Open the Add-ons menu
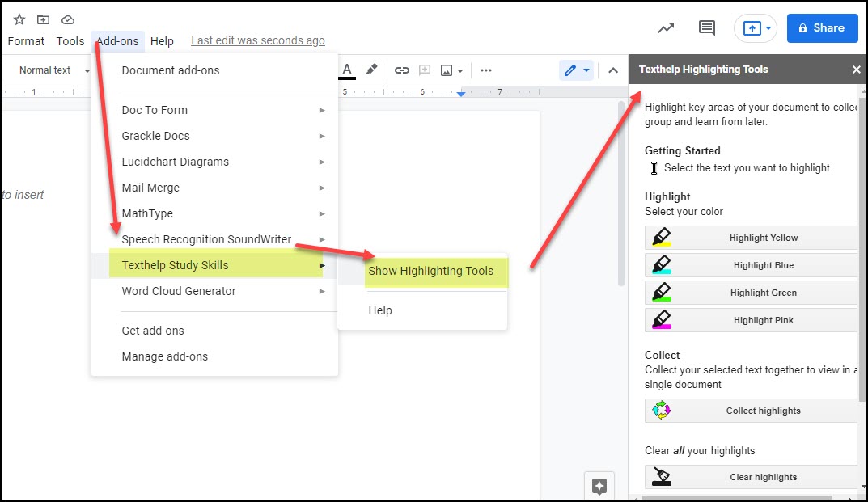868x502 pixels. tap(117, 41)
